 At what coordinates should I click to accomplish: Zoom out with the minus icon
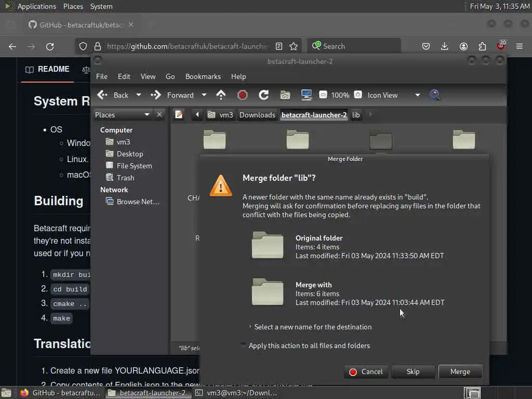pyautogui.click(x=323, y=95)
